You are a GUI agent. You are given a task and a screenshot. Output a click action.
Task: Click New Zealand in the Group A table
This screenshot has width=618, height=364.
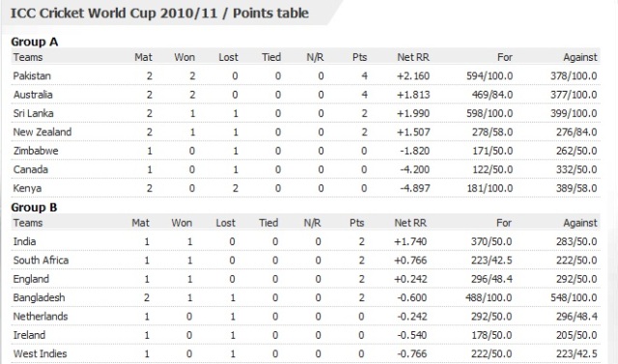42,132
